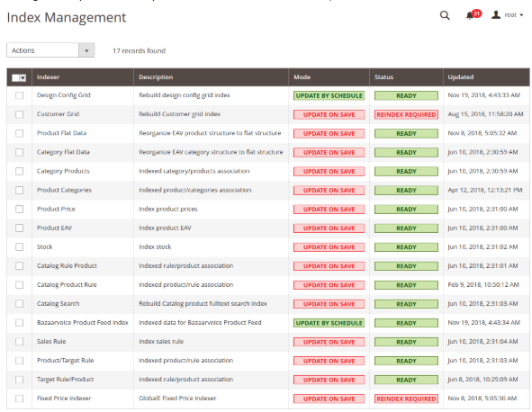Viewport: 532px width, 412px height.
Task: Select the Catalog Rule Product checkbox
Action: point(19,266)
